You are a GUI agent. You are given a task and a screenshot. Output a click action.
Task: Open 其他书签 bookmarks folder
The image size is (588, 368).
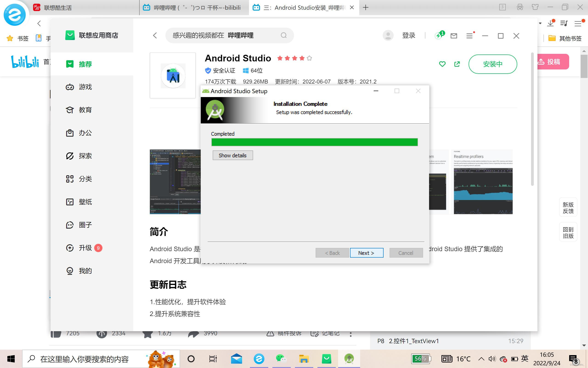[x=565, y=38]
